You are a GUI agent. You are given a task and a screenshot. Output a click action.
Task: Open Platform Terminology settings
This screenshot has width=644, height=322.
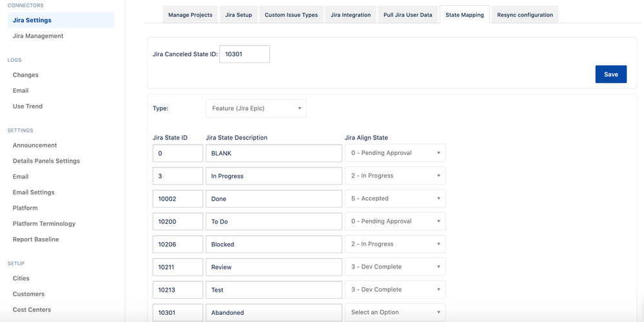click(x=44, y=224)
